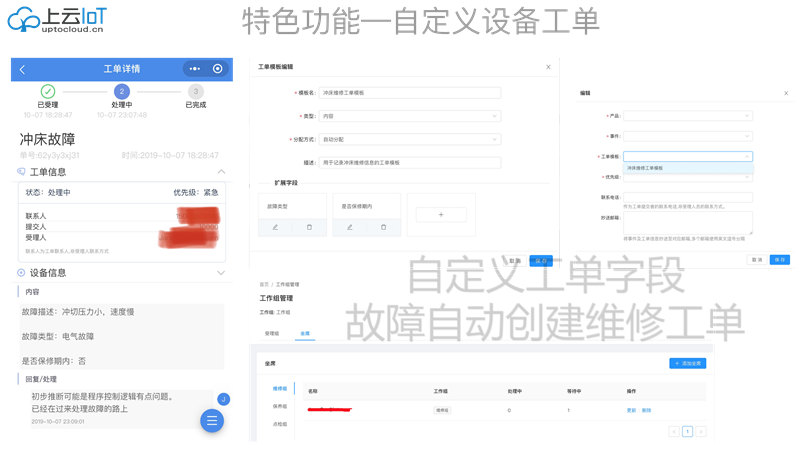This screenshot has width=800, height=450.
Task: Delete the 是否保修期内 extended field
Action: point(383,228)
